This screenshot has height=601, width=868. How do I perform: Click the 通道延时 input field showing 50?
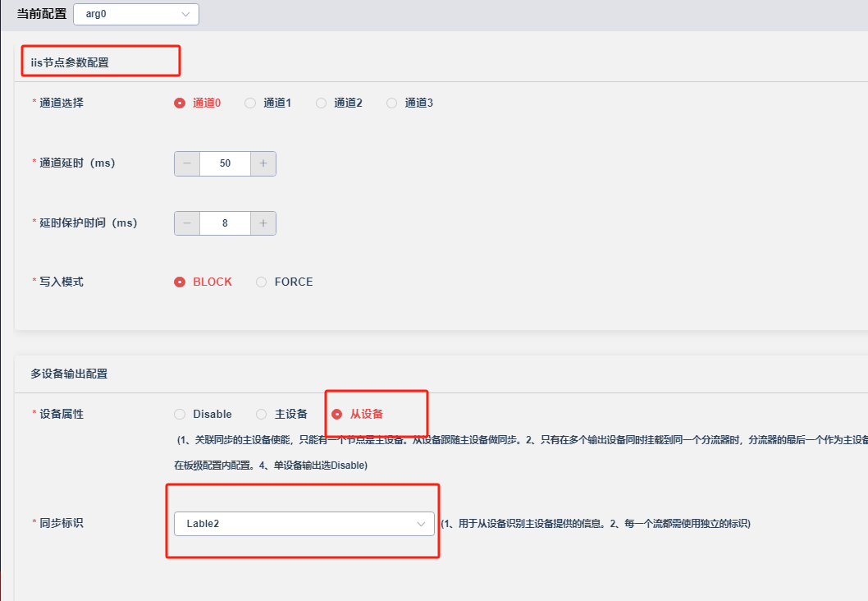226,163
